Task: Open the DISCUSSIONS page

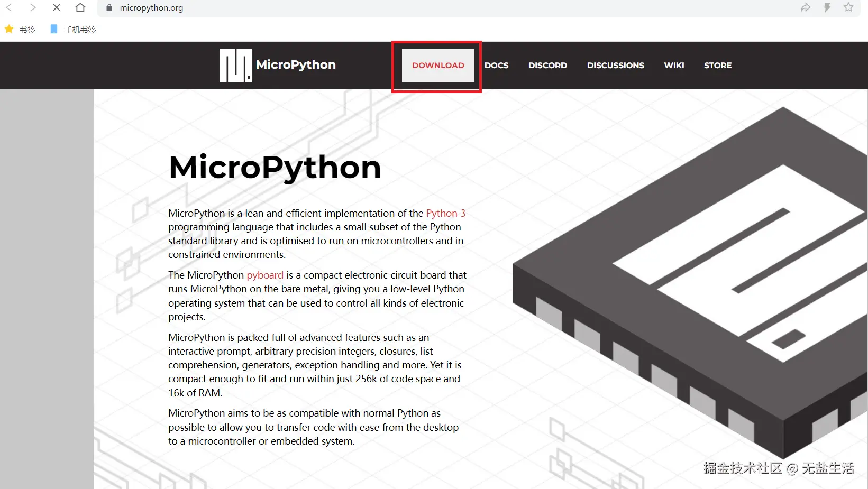Action: (x=615, y=65)
